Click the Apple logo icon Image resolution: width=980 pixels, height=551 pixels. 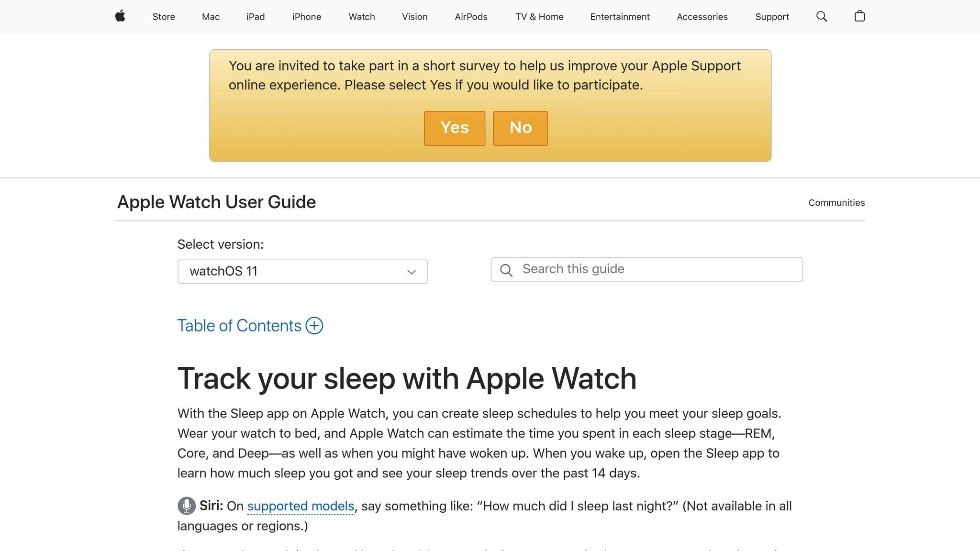click(120, 16)
